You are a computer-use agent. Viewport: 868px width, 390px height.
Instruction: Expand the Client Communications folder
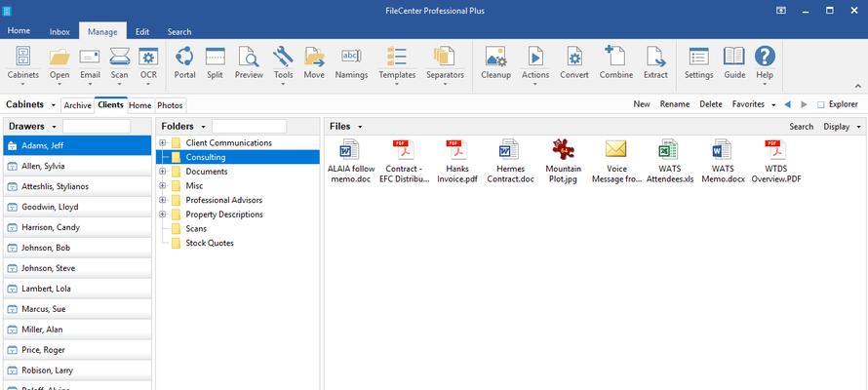click(163, 142)
